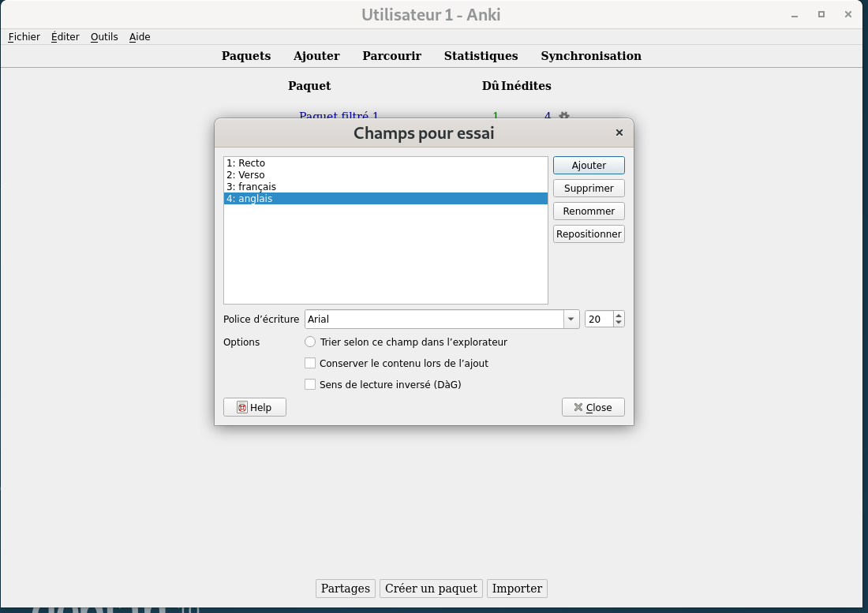The width and height of the screenshot is (868, 613).
Task: Increase font size with the up arrow
Action: tap(619, 316)
